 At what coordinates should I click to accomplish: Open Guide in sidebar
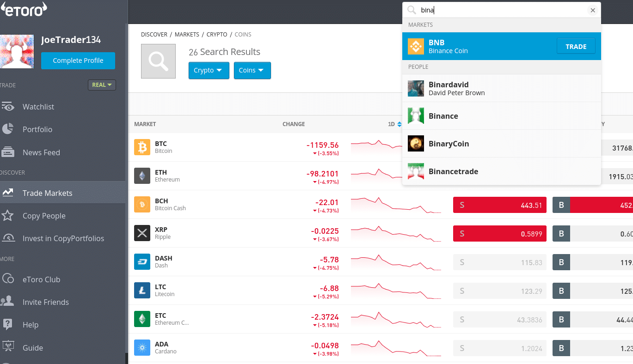[x=33, y=348]
